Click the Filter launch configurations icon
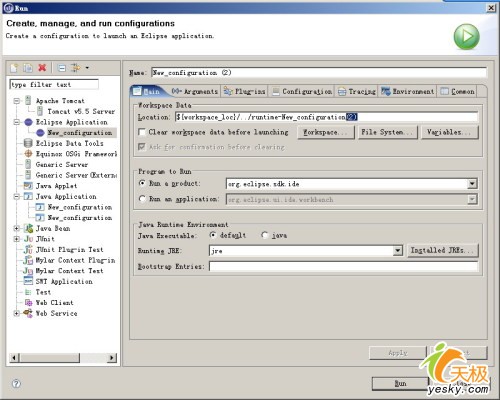Screen dimensions: 500x400 pyautogui.click(x=76, y=68)
